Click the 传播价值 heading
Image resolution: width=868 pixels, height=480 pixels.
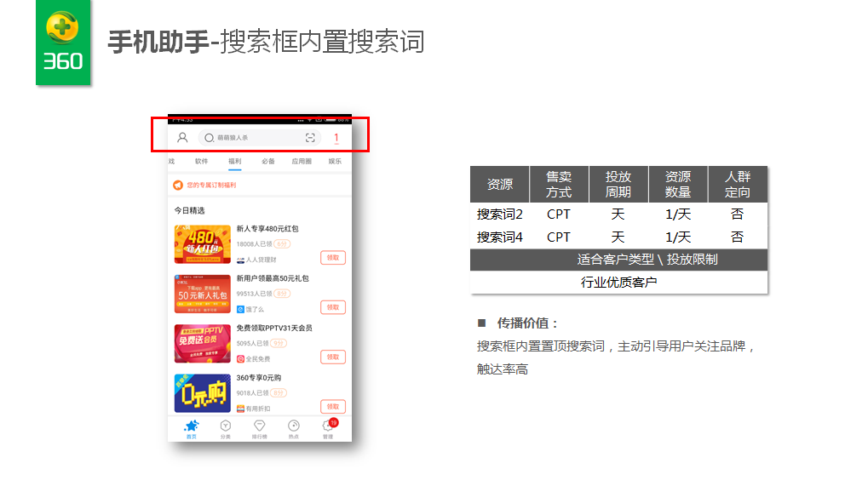(527, 323)
